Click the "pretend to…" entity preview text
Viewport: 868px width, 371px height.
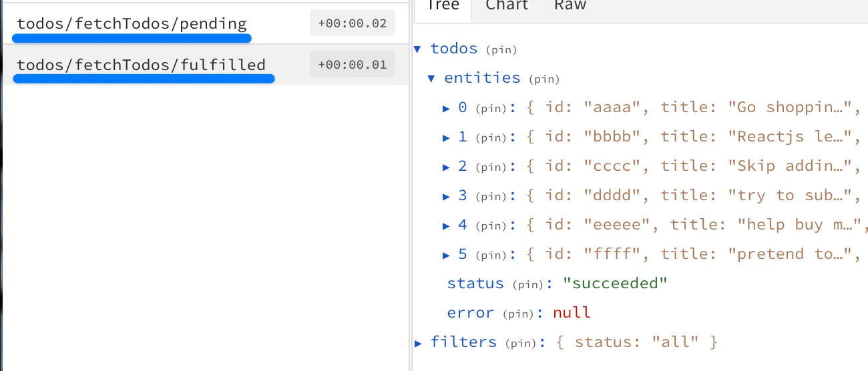pyautogui.click(x=791, y=254)
